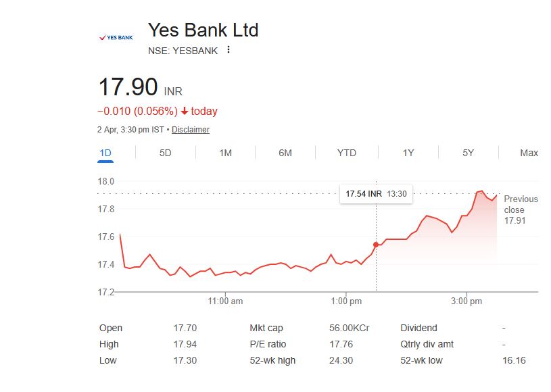Click the Previous close 17.91 label
The image size is (551, 392).
point(521,210)
